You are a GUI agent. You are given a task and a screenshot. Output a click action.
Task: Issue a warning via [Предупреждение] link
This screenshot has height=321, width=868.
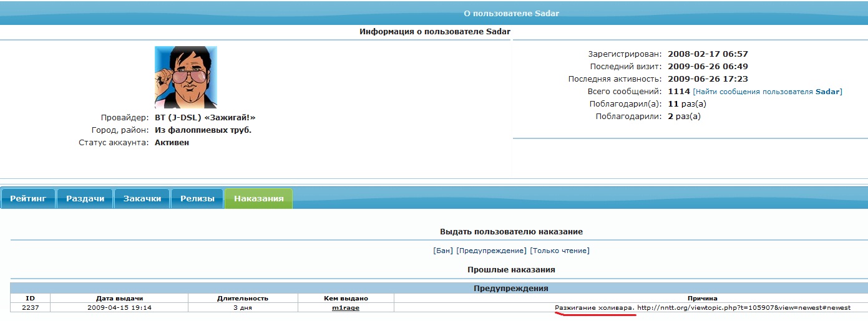491,251
